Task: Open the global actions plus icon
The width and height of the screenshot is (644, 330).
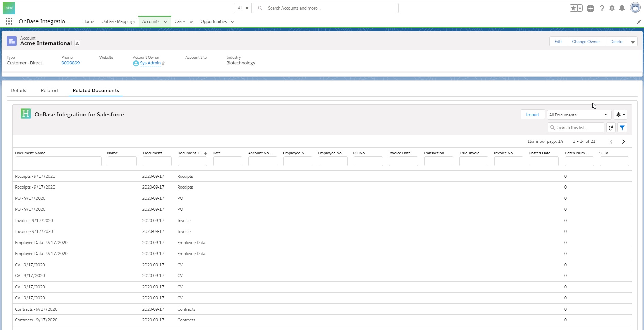Action: point(591,8)
